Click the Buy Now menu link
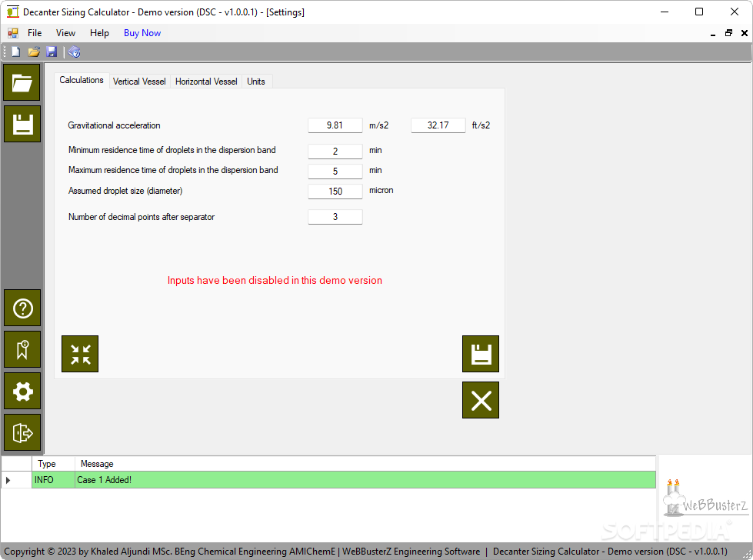This screenshot has width=753, height=560. coord(142,32)
